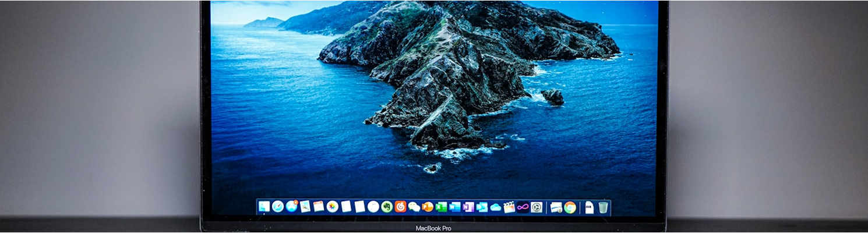Open Microsoft Word
868x233 pixels.
[455, 207]
